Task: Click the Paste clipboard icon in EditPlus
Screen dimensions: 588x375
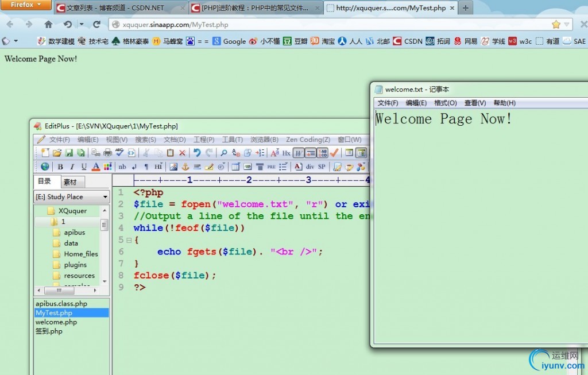Action: tap(170, 153)
